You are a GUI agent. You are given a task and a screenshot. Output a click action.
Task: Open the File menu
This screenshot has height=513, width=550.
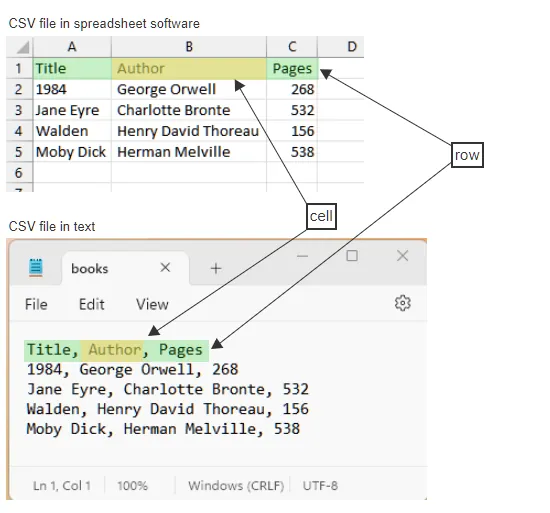tap(36, 304)
